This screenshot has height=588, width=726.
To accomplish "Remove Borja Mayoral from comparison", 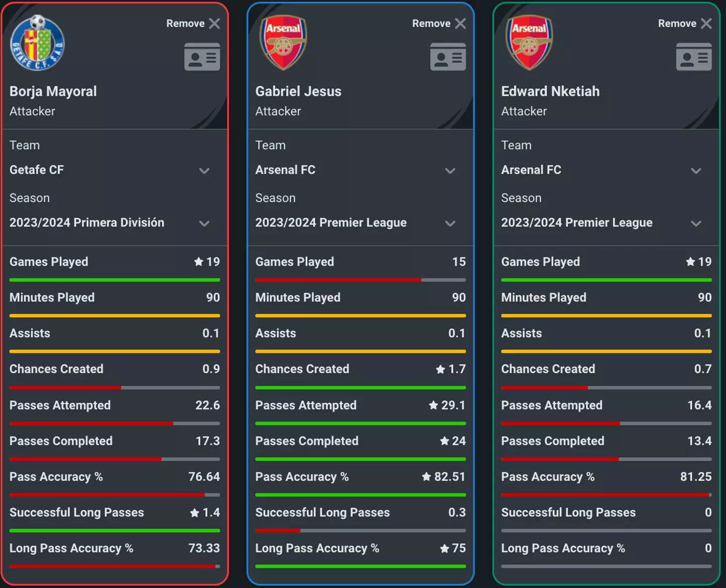I will [x=193, y=24].
